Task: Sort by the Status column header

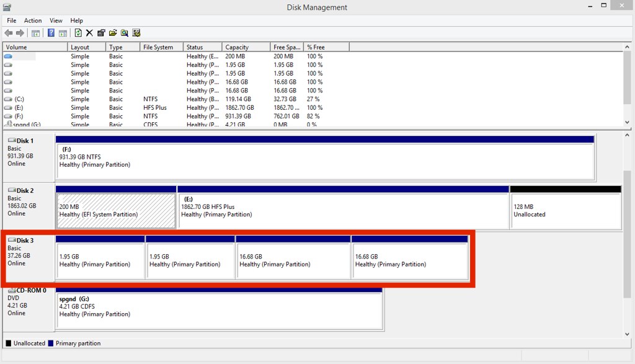Action: point(203,47)
